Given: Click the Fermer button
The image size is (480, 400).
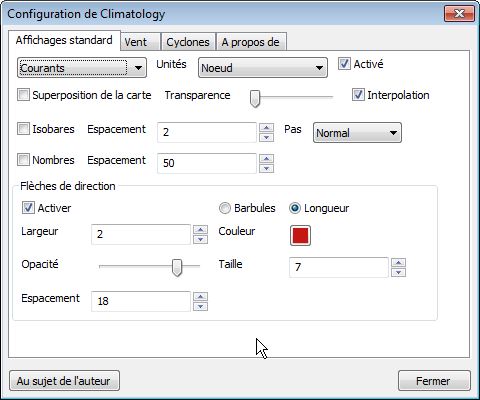Looking at the screenshot, I should coord(434,381).
